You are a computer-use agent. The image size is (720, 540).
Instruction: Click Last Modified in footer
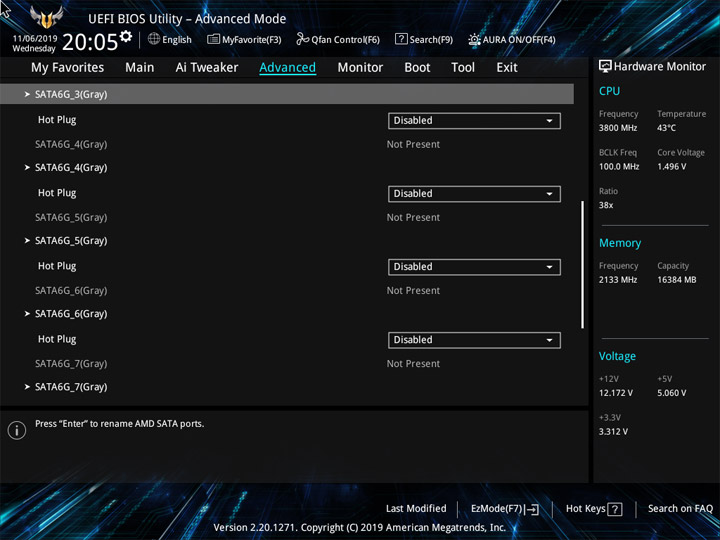[416, 509]
